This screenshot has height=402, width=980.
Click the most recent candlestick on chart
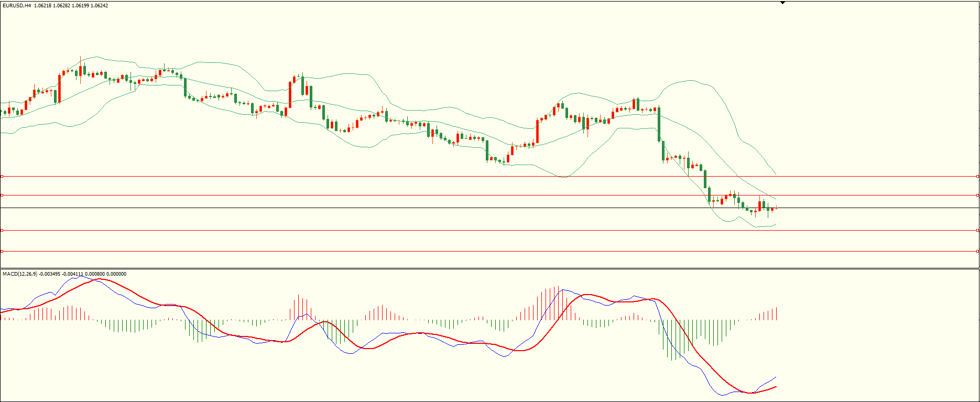pyautogui.click(x=776, y=209)
